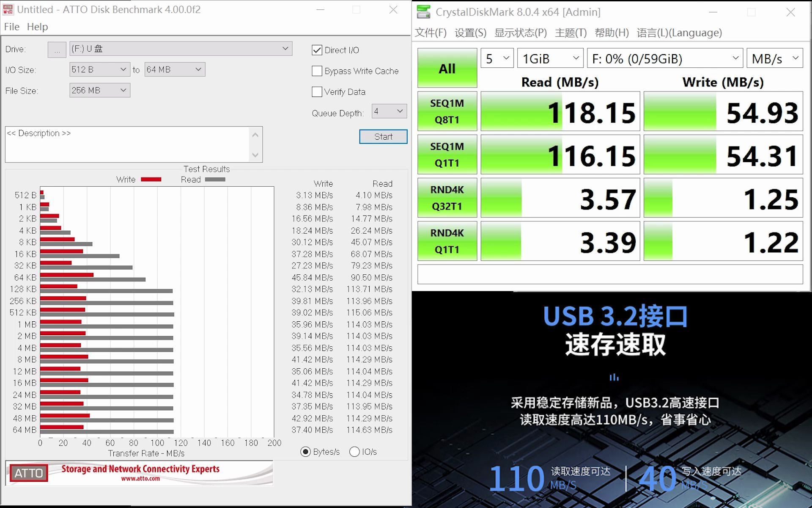
Task: Open the test count dropdown showing 5
Action: pos(497,58)
